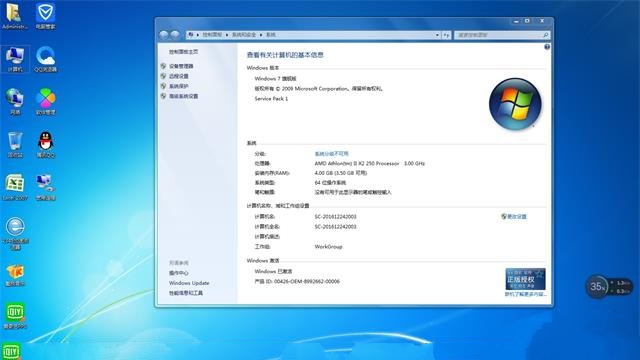
Task: Open the Administrator folder on desktop
Action: pos(14,16)
